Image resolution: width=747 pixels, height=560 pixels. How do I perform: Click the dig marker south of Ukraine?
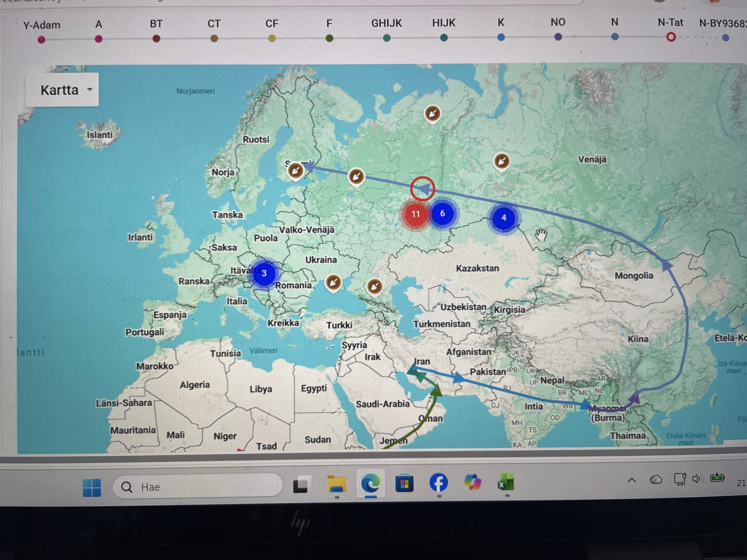(x=333, y=282)
